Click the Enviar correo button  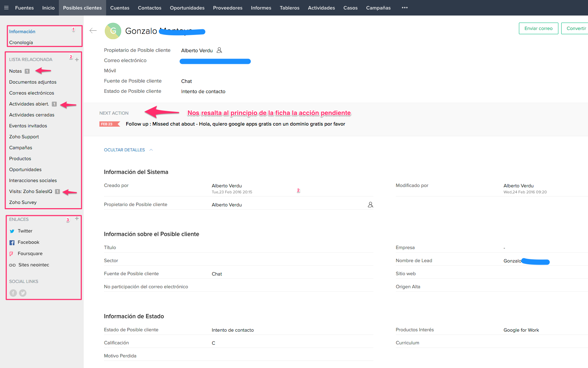pyautogui.click(x=538, y=28)
